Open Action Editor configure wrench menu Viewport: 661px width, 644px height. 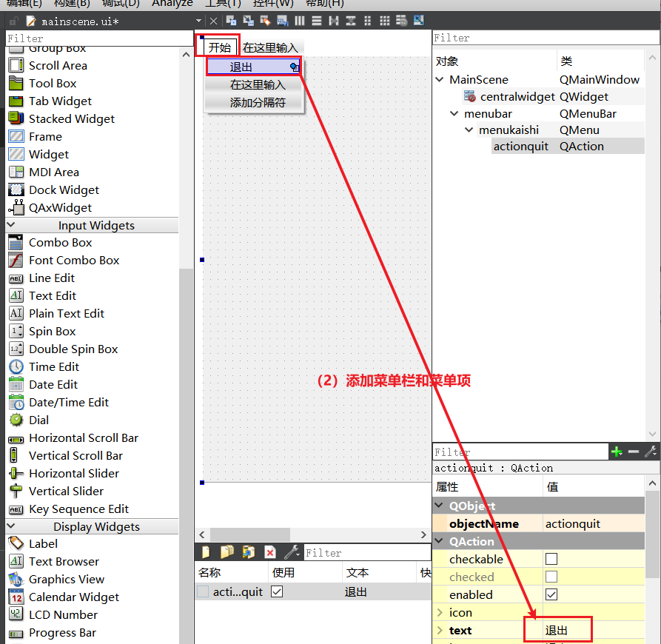292,551
